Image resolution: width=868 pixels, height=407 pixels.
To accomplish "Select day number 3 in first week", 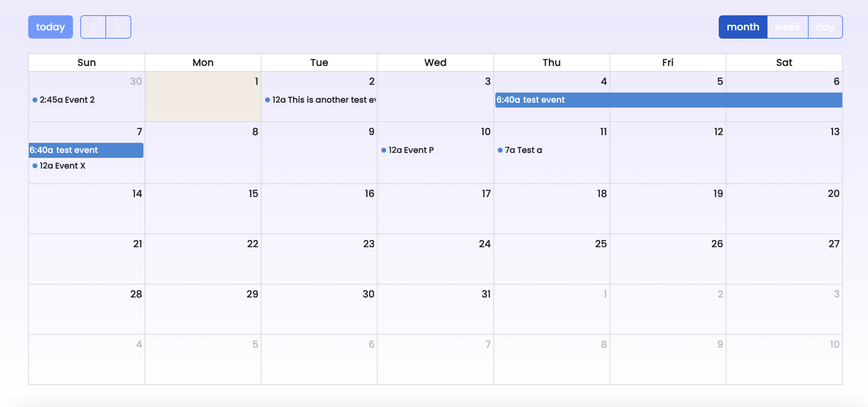I will (488, 82).
